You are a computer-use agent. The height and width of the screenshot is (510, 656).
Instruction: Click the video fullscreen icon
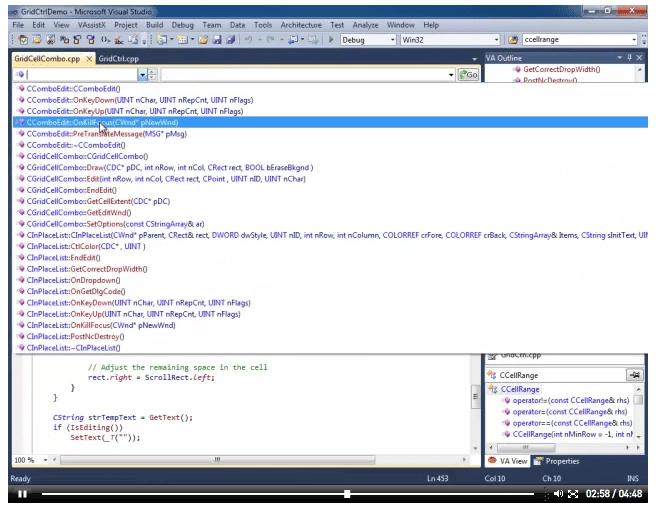(x=573, y=494)
